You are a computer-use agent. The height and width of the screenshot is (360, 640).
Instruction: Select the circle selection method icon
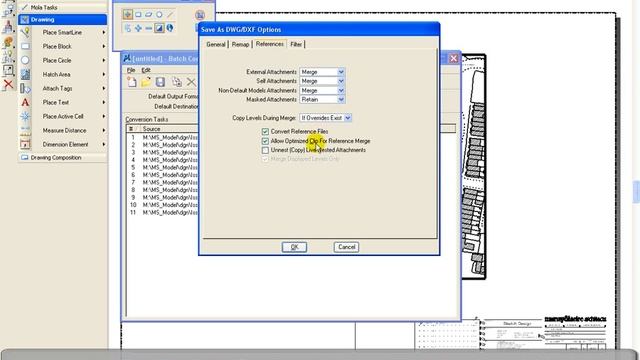point(159,15)
